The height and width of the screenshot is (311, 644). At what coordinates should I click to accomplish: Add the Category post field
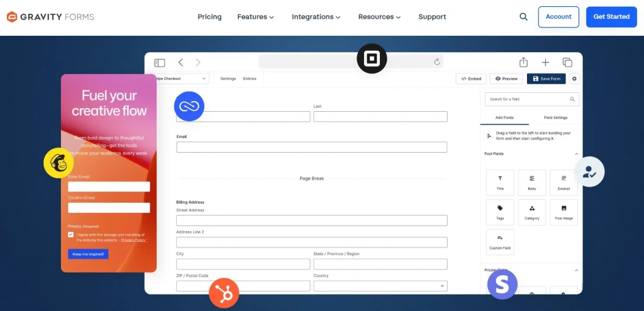[x=532, y=212]
